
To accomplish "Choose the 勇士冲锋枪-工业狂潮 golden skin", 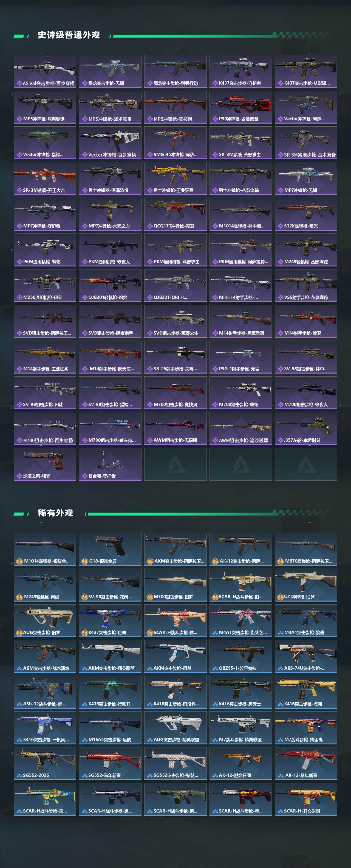I will pyautogui.click(x=175, y=179).
